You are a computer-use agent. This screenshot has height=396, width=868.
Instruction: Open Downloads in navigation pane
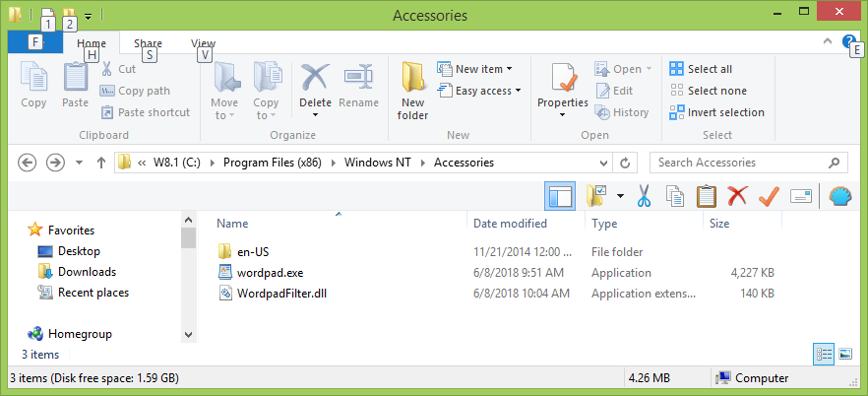(x=77, y=272)
